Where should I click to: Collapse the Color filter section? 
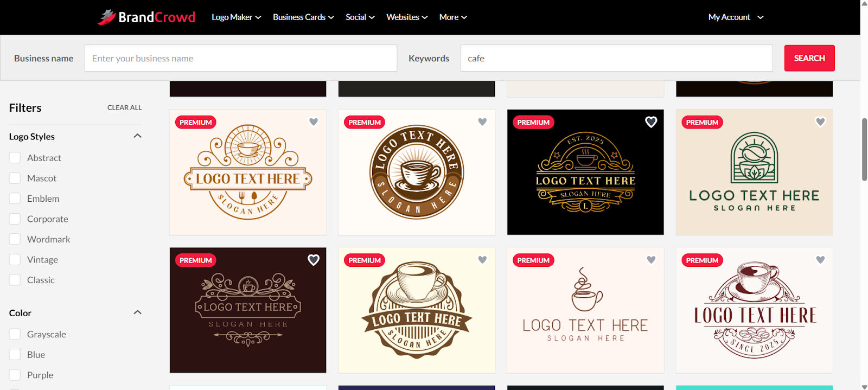[137, 312]
